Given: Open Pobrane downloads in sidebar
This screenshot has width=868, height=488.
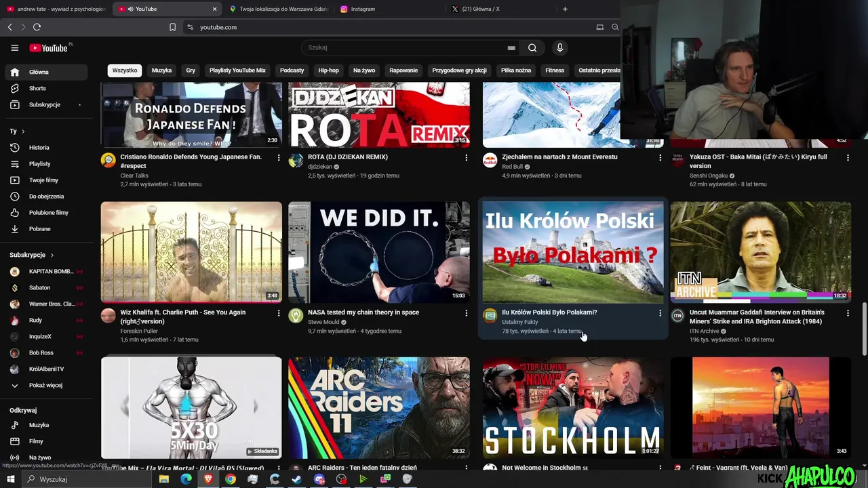Looking at the screenshot, I should tap(46, 228).
